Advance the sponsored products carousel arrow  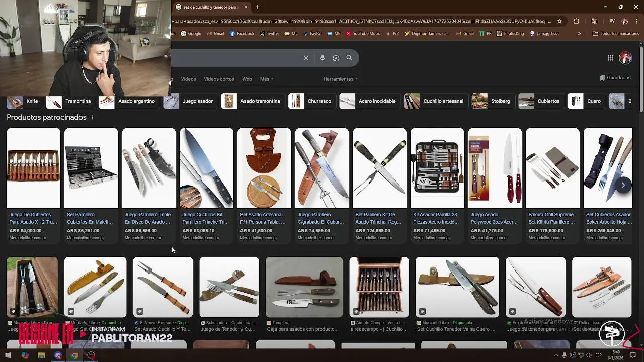[x=623, y=185]
